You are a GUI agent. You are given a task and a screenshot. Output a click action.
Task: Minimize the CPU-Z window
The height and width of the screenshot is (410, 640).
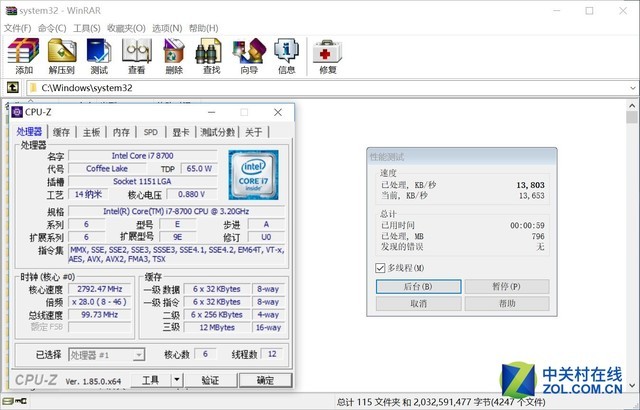pos(211,112)
